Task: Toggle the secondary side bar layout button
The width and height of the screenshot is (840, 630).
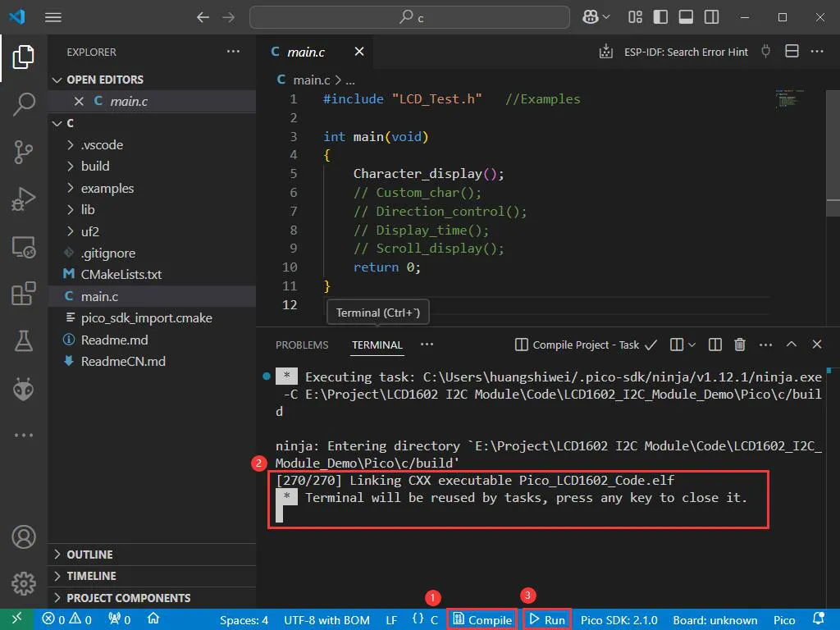Action: click(x=711, y=17)
